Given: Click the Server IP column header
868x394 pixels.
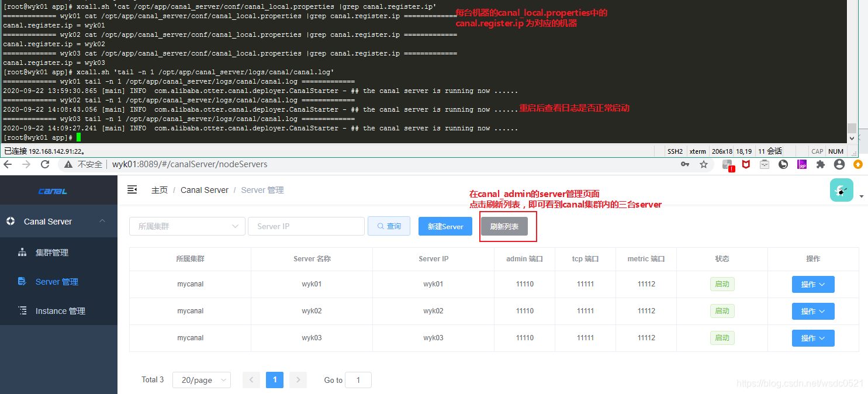Looking at the screenshot, I should point(434,259).
